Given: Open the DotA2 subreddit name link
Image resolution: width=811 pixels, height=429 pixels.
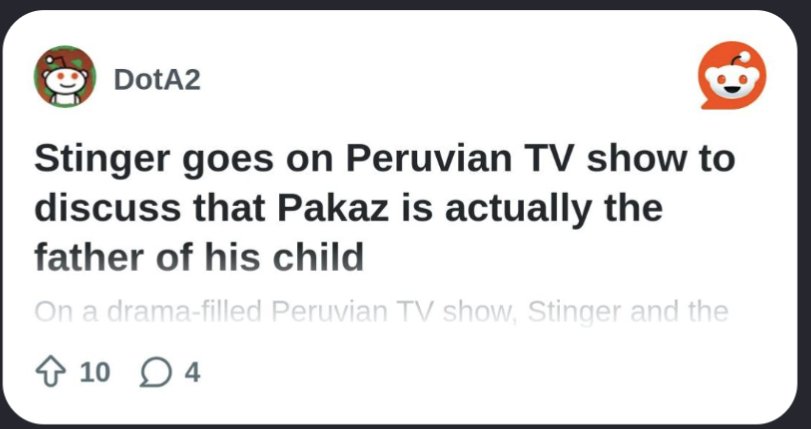Looking at the screenshot, I should coord(157,79).
